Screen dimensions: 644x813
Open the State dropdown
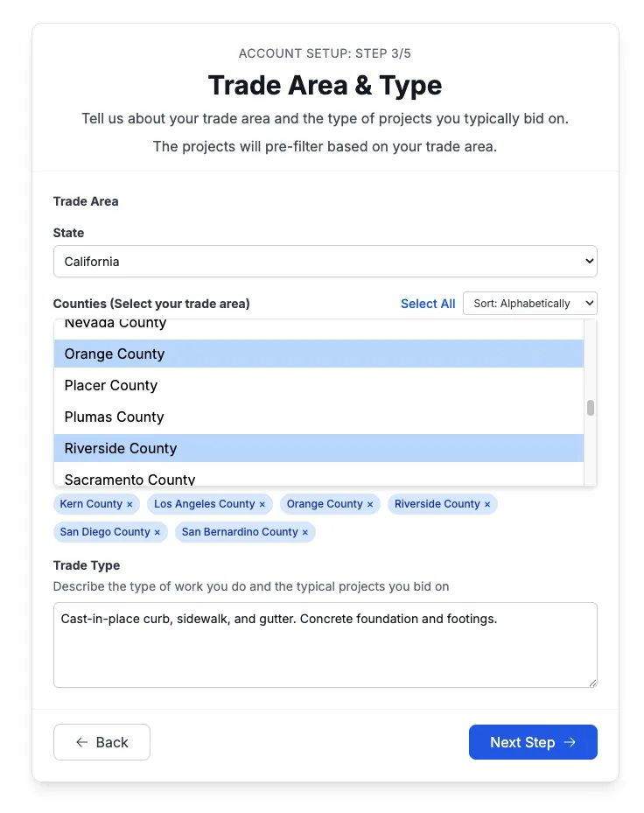(x=325, y=262)
